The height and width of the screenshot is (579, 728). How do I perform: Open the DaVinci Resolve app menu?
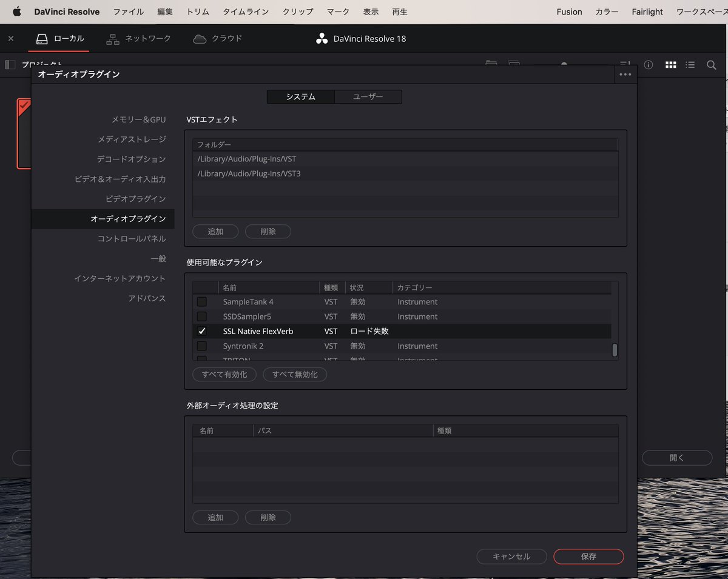[67, 12]
